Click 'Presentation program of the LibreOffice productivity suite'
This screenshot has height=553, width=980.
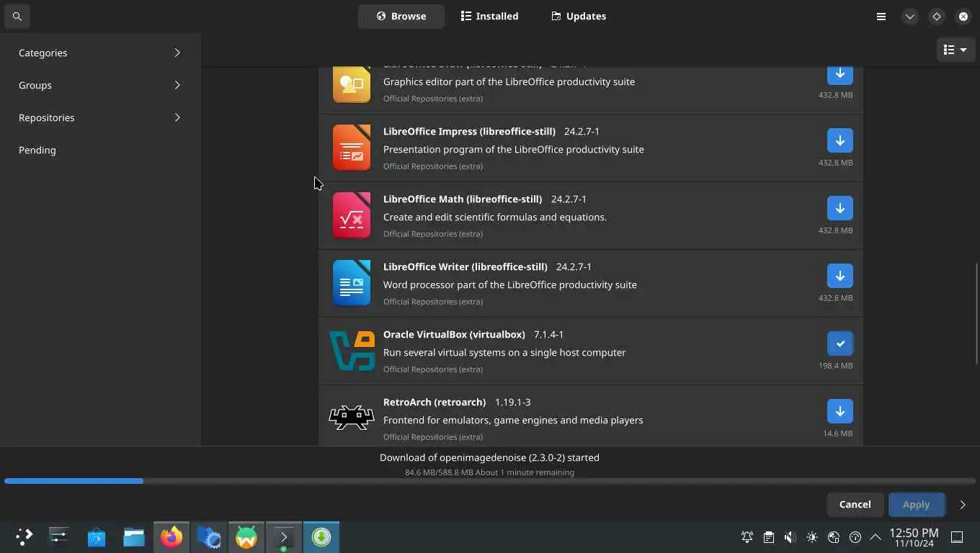(x=514, y=149)
